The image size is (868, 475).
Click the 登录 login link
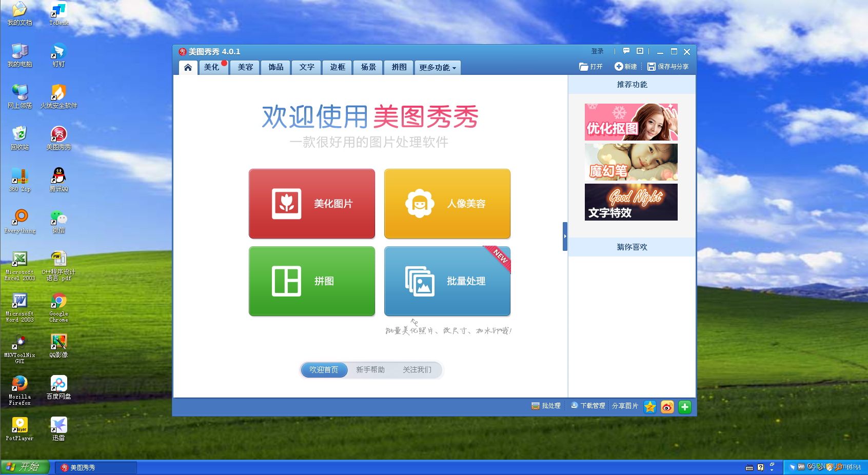(597, 51)
